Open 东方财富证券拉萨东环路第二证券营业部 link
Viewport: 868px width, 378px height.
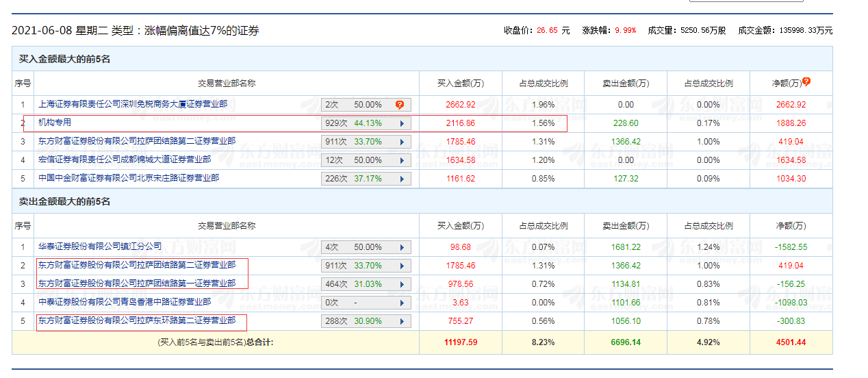tap(137, 320)
